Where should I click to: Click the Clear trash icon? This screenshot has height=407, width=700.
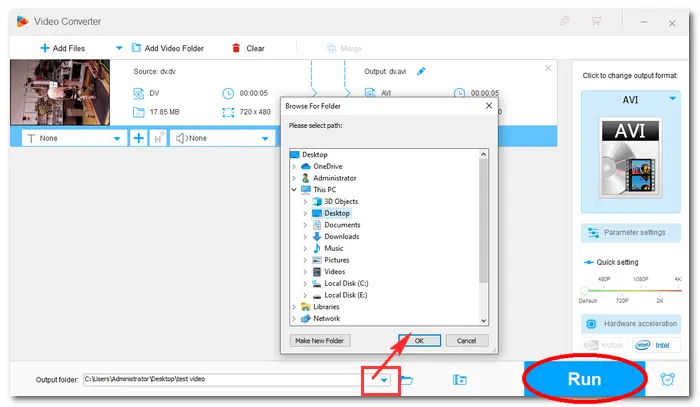click(236, 48)
